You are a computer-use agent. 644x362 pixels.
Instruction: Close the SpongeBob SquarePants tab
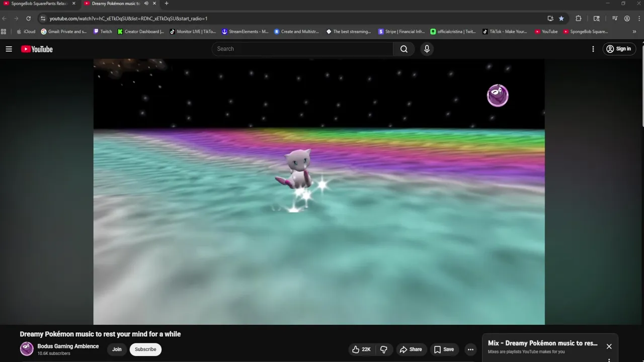pos(73,4)
